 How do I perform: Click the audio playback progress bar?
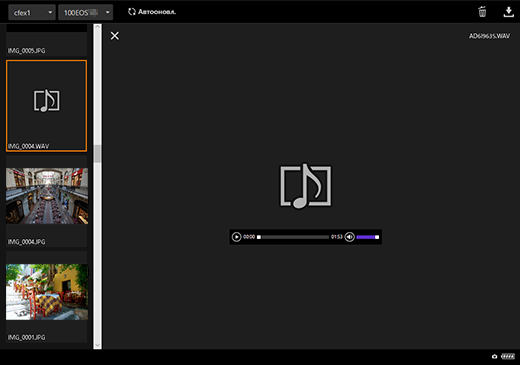[293, 237]
